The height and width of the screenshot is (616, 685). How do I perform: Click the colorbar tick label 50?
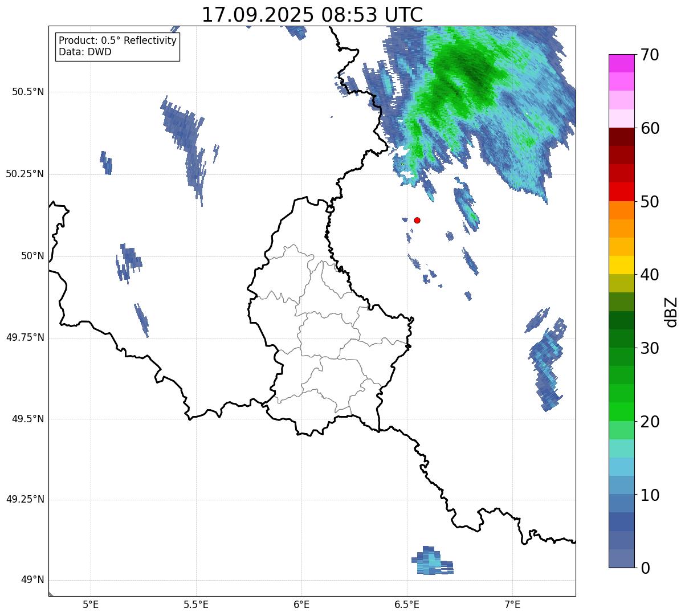pos(650,202)
